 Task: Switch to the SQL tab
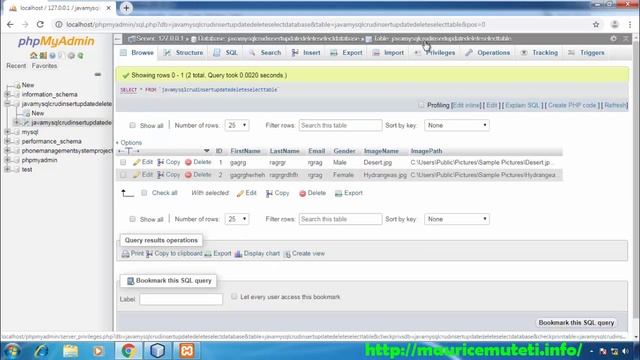coord(226,53)
